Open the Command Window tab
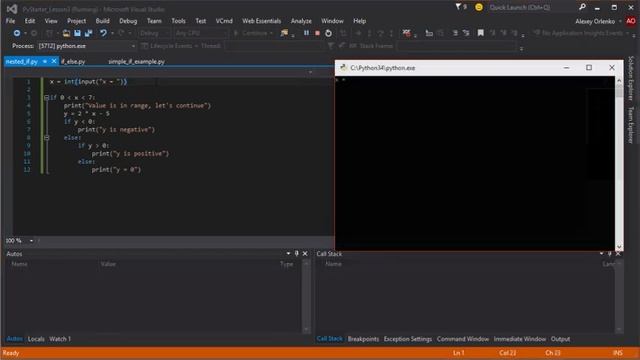 click(x=463, y=339)
